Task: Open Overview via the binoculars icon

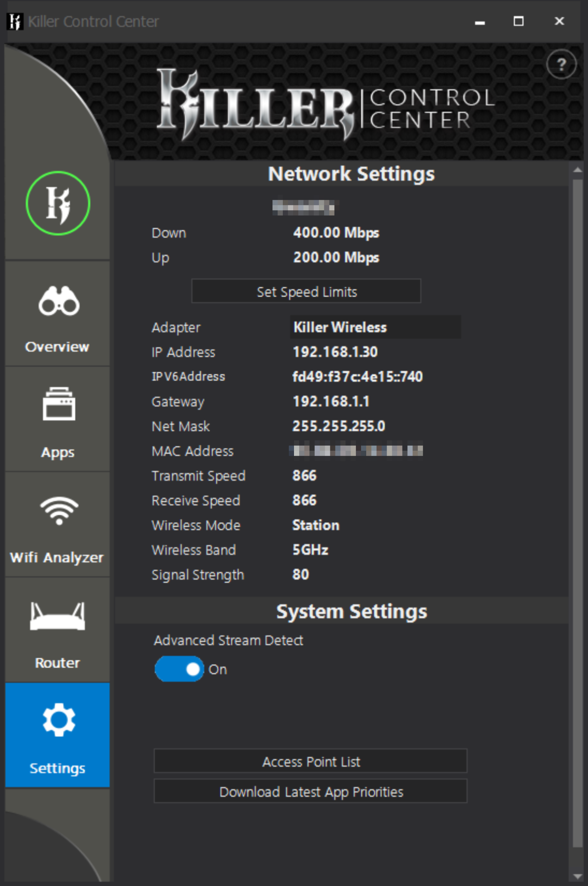Action: pyautogui.click(x=59, y=301)
